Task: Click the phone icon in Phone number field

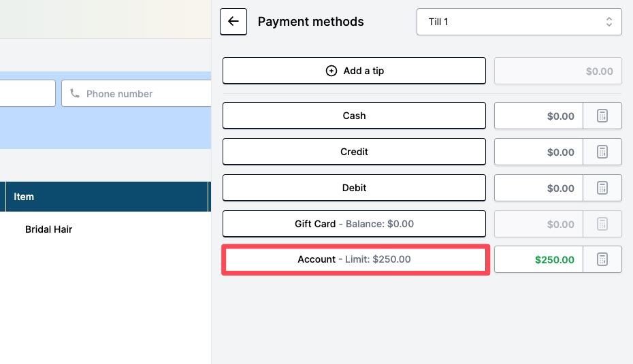Action: tap(75, 93)
